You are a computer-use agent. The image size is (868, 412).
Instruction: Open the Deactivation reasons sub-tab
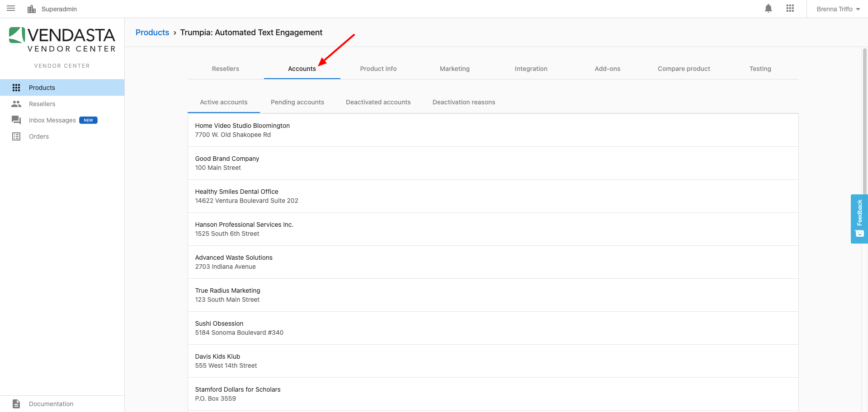tap(464, 102)
